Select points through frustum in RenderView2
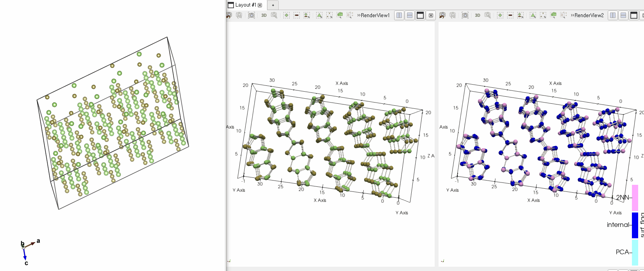This screenshot has width=644, height=271. pos(563,15)
